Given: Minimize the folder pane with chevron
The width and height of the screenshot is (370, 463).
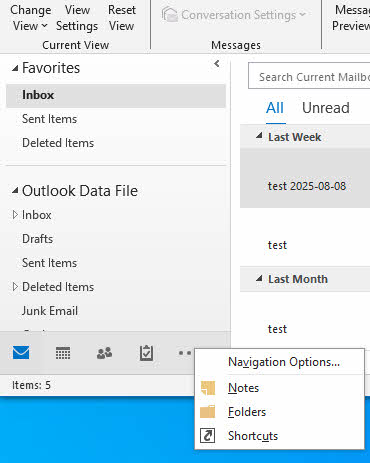Looking at the screenshot, I should point(217,63).
